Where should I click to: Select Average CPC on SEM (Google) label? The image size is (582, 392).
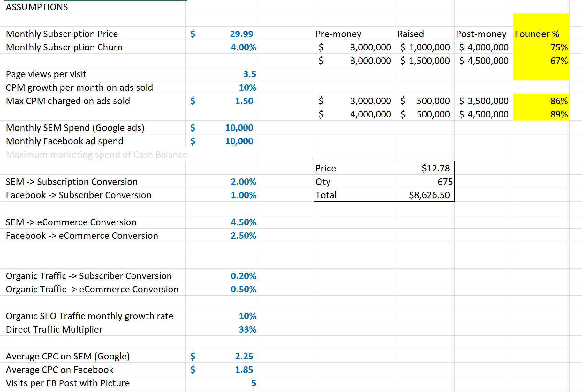[94, 356]
